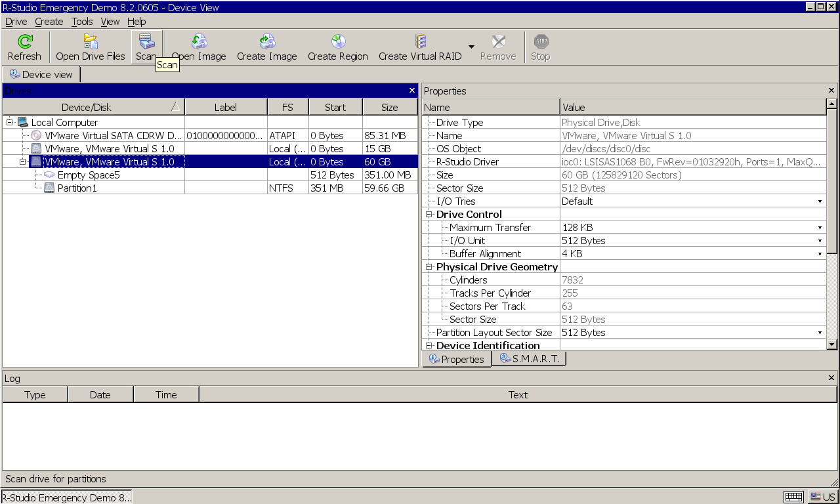The height and width of the screenshot is (504, 840).
Task: Close the Log panel
Action: (831, 378)
